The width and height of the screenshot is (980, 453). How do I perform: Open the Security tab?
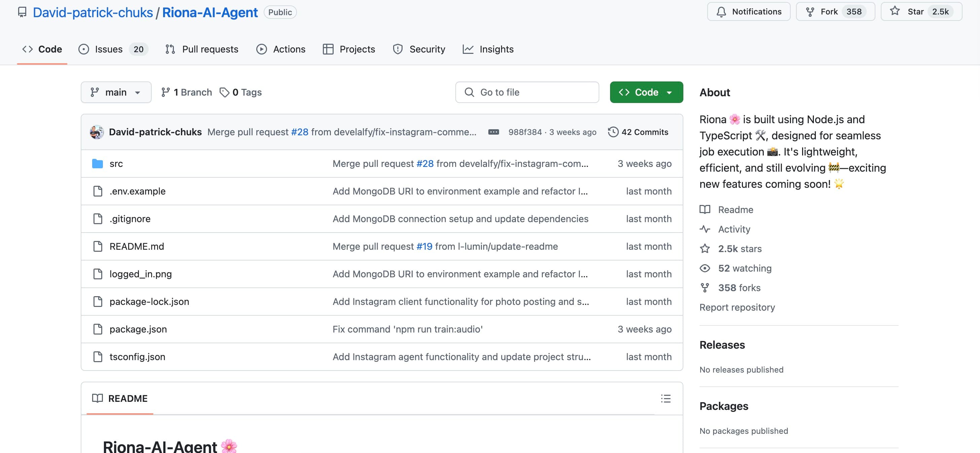pos(419,49)
